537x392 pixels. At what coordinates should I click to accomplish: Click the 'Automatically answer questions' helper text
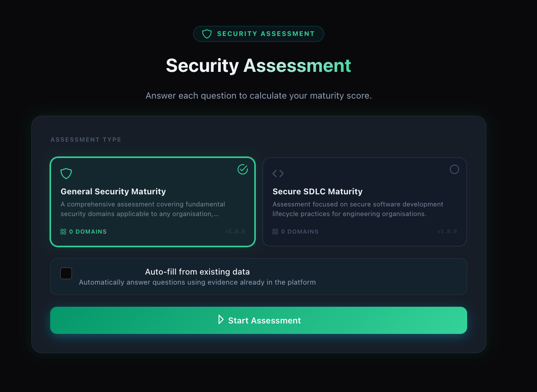[x=197, y=282]
